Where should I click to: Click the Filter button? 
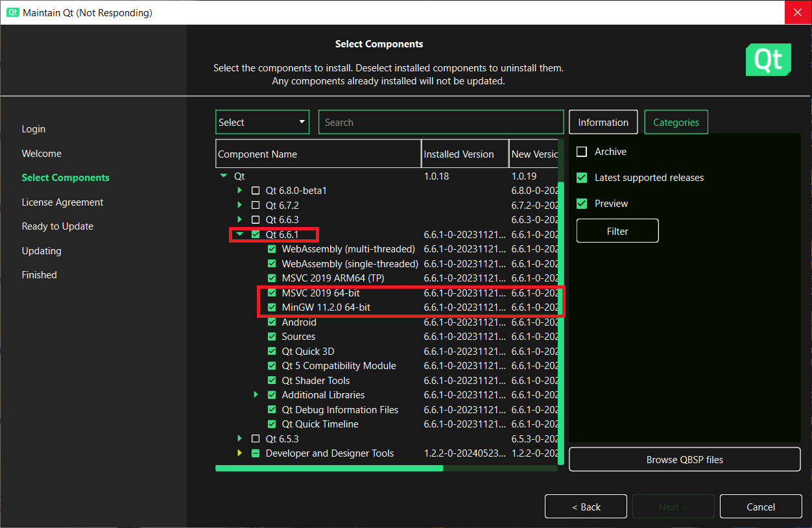pyautogui.click(x=617, y=231)
